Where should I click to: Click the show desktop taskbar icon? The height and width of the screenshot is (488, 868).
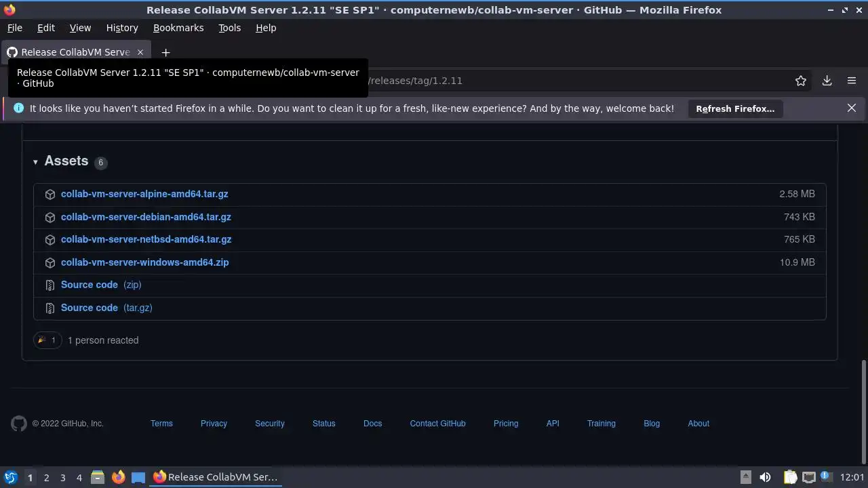[x=138, y=477]
